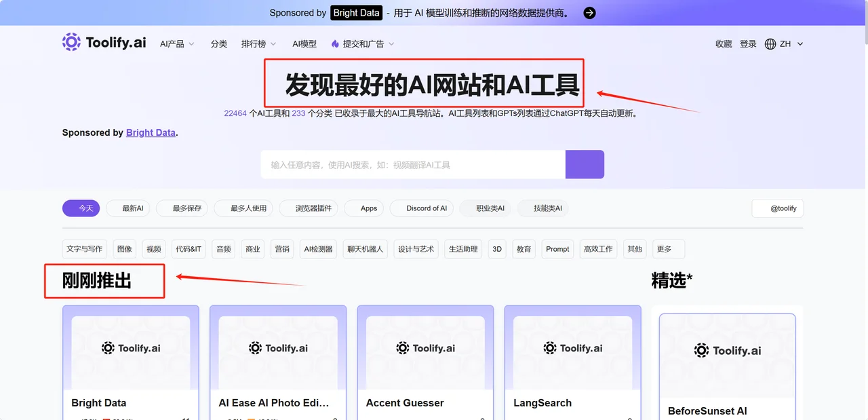
Task: Select the 职业类AI filter tab
Action: [486, 208]
